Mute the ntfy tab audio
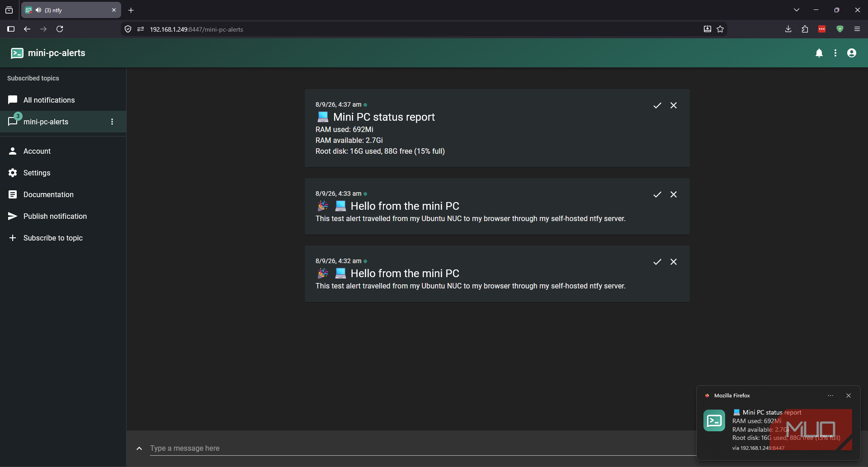 click(38, 10)
